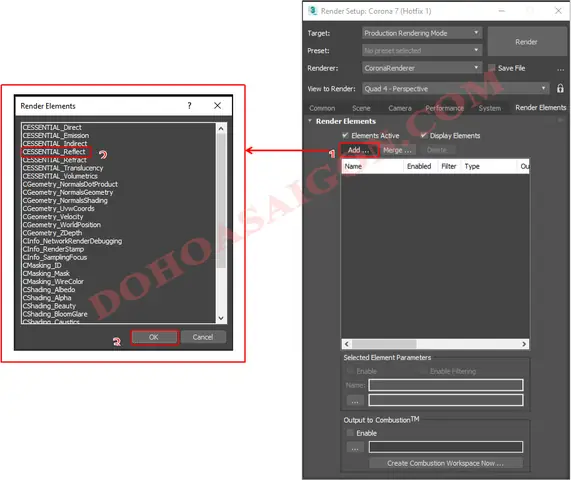Collapse the Render Elements rollout
The width and height of the screenshot is (571, 480).
pos(310,121)
